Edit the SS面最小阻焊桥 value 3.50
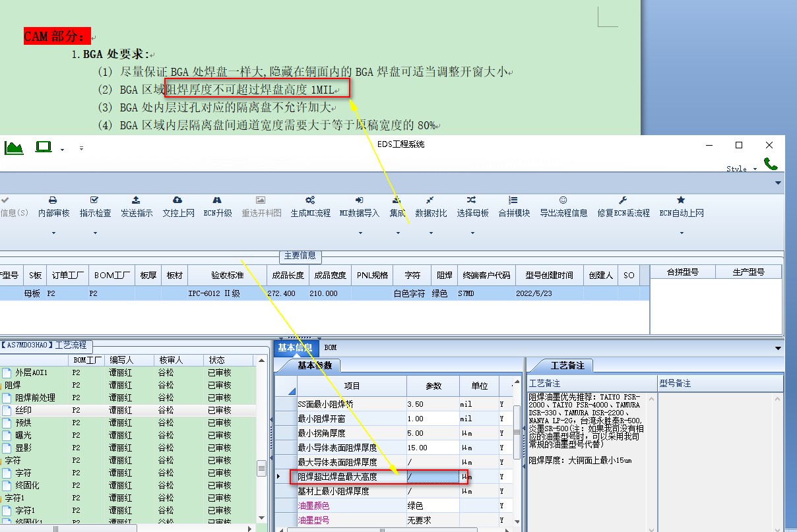Image resolution: width=797 pixels, height=532 pixels. pos(432,404)
